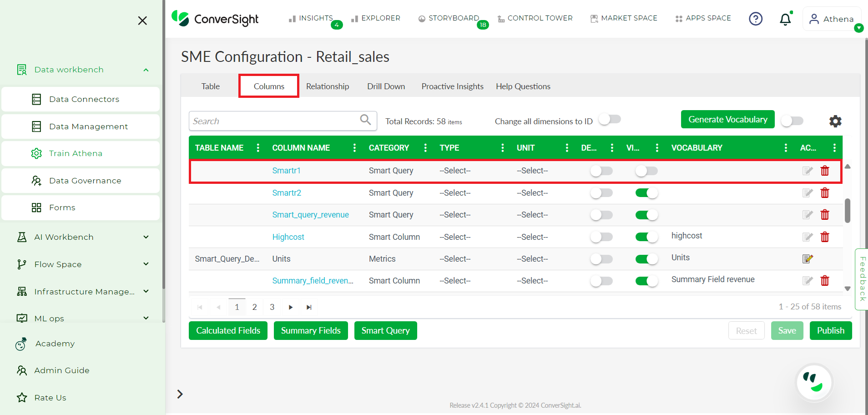
Task: Edit the Smartr2 row with pencil icon
Action: pyautogui.click(x=807, y=193)
